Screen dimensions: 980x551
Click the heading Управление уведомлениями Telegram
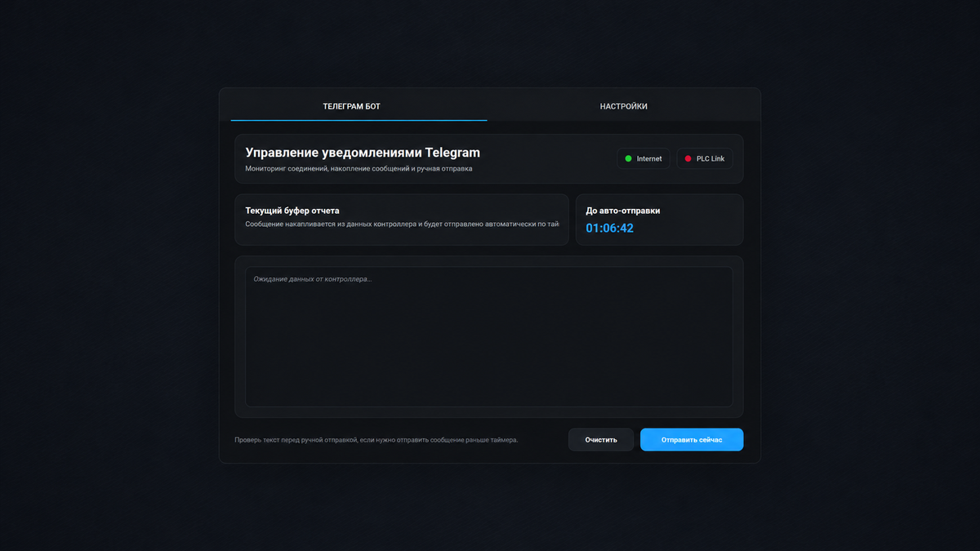pyautogui.click(x=363, y=153)
